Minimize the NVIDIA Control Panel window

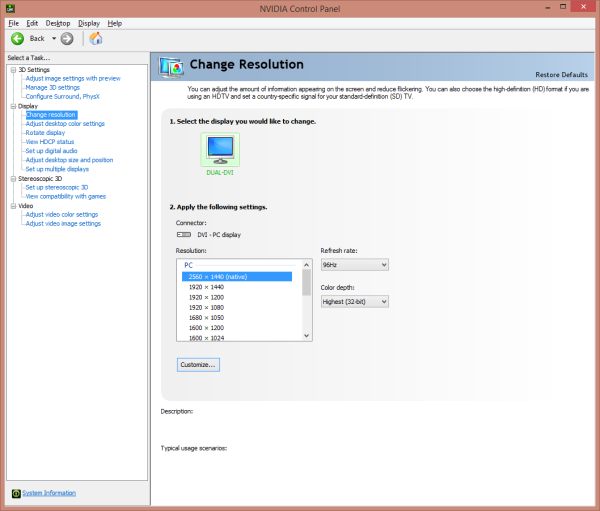(x=548, y=7)
